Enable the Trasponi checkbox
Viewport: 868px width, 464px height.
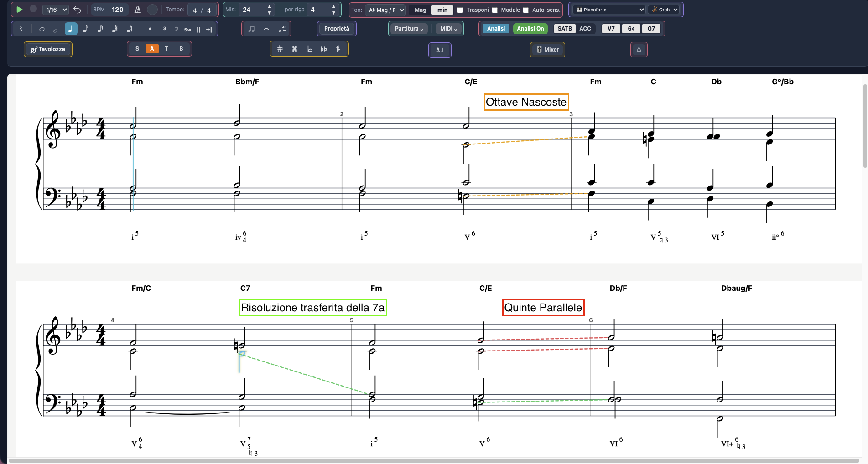460,10
